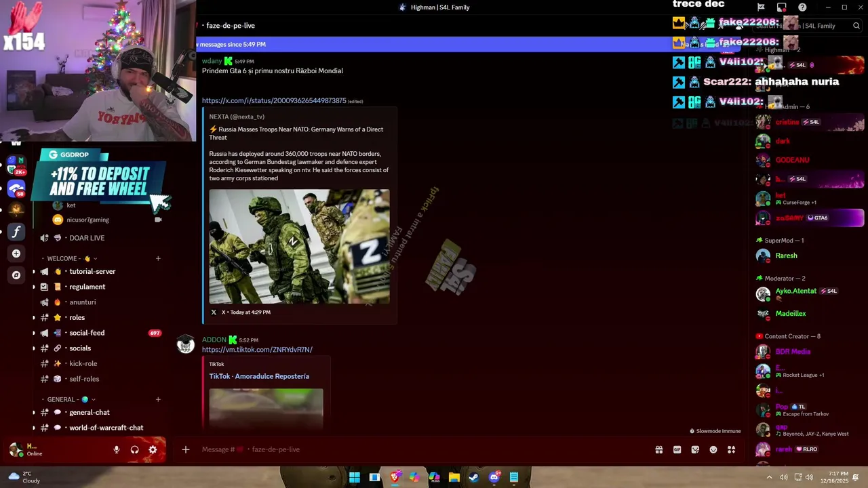Open member Madeillex in member list

791,313
